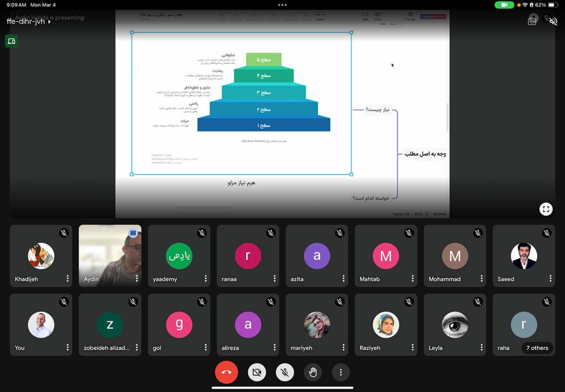Click the 'خواسته کدام است؟' mind map node
Image resolution: width=565 pixels, height=392 pixels.
click(371, 198)
